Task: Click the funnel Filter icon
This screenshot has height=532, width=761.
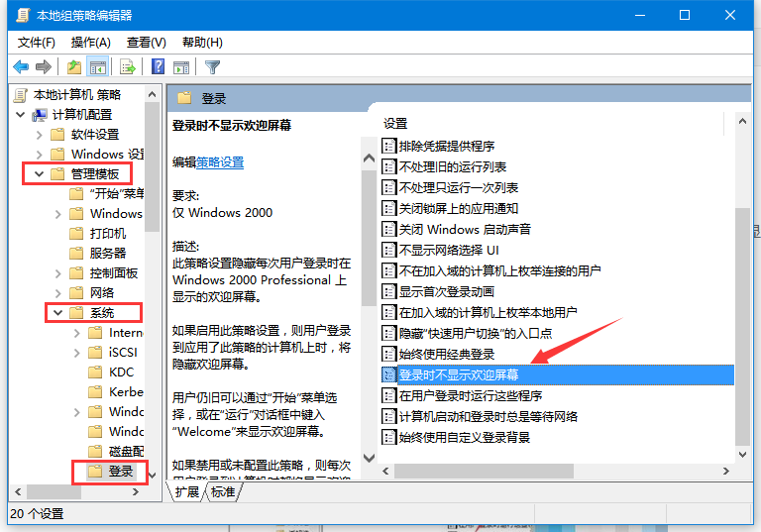Action: pos(213,67)
